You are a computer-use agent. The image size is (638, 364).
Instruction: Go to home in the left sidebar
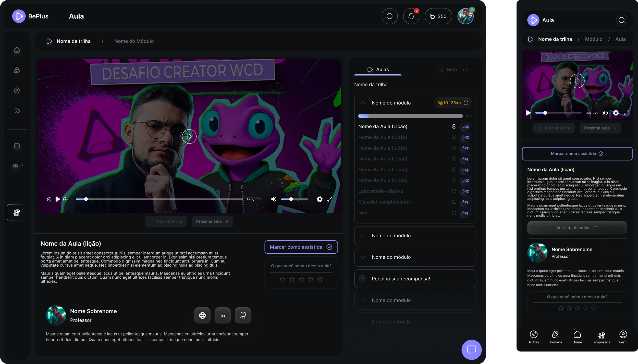17,50
